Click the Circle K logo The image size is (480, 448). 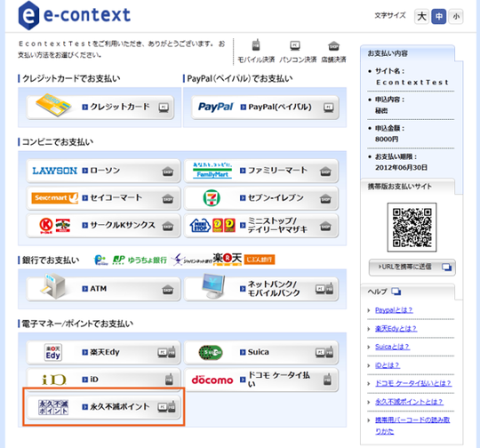[46, 226]
